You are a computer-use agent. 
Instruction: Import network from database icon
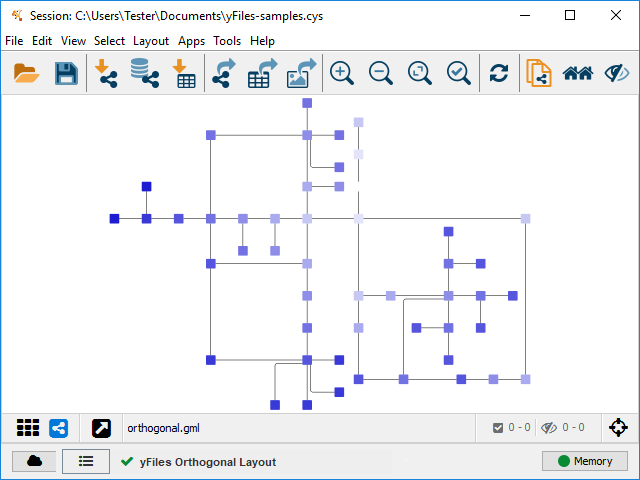click(x=145, y=73)
